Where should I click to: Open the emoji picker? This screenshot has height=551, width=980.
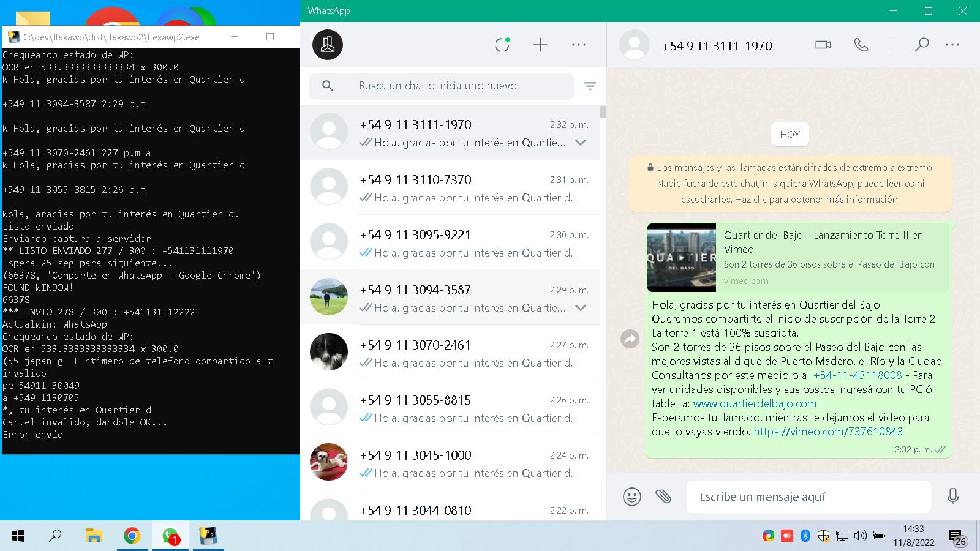(x=631, y=496)
